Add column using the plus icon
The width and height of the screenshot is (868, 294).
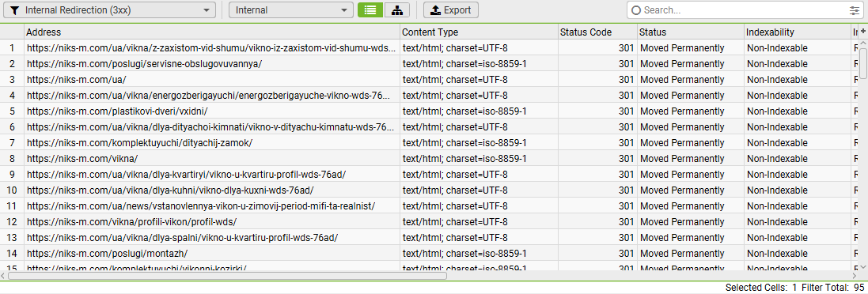(862, 32)
